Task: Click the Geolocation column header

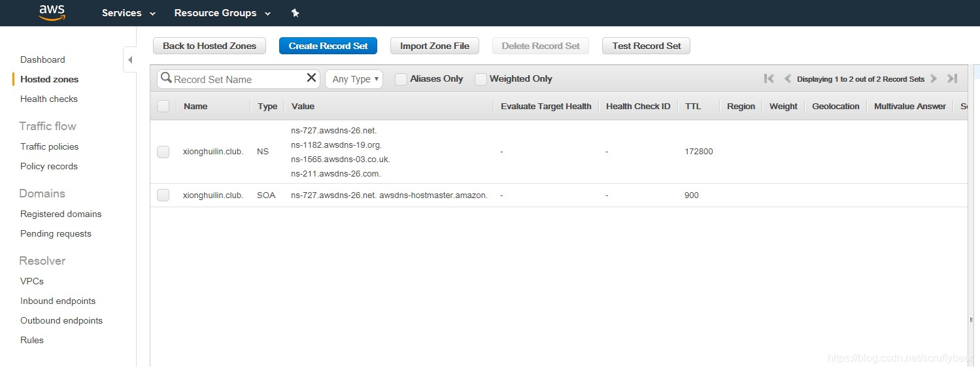Action: [836, 106]
